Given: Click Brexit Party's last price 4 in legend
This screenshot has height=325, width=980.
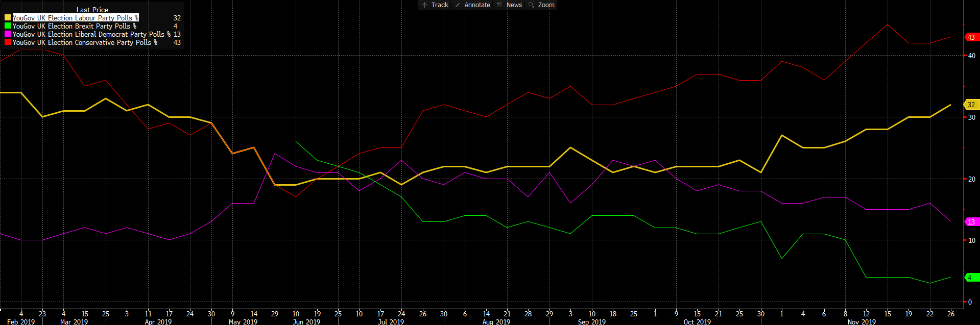Looking at the screenshot, I should (176, 26).
